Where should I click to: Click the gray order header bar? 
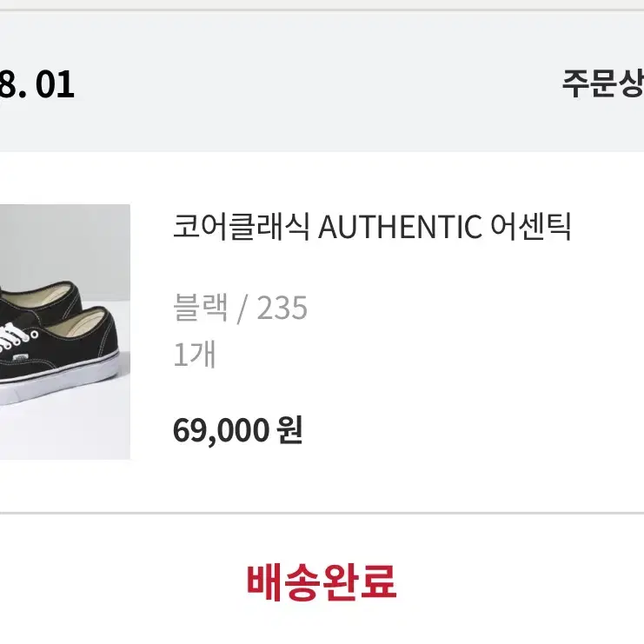[x=322, y=82]
